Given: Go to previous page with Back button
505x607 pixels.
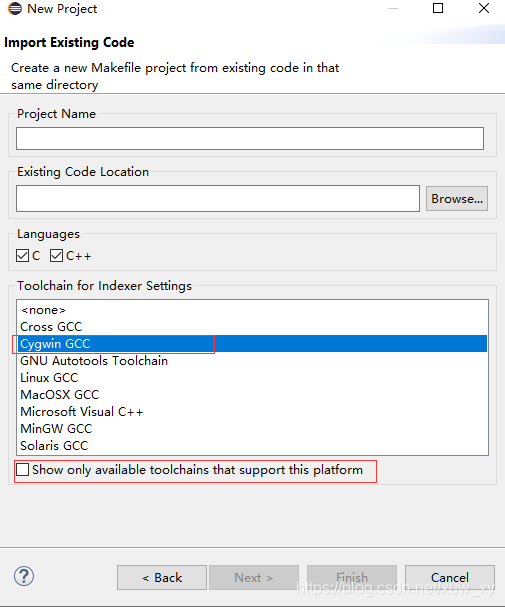Looking at the screenshot, I should [162, 578].
